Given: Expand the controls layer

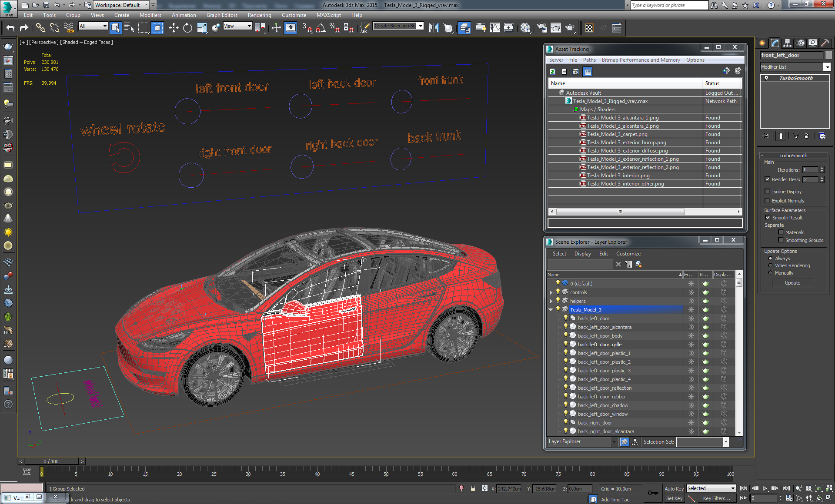Looking at the screenshot, I should (x=551, y=292).
